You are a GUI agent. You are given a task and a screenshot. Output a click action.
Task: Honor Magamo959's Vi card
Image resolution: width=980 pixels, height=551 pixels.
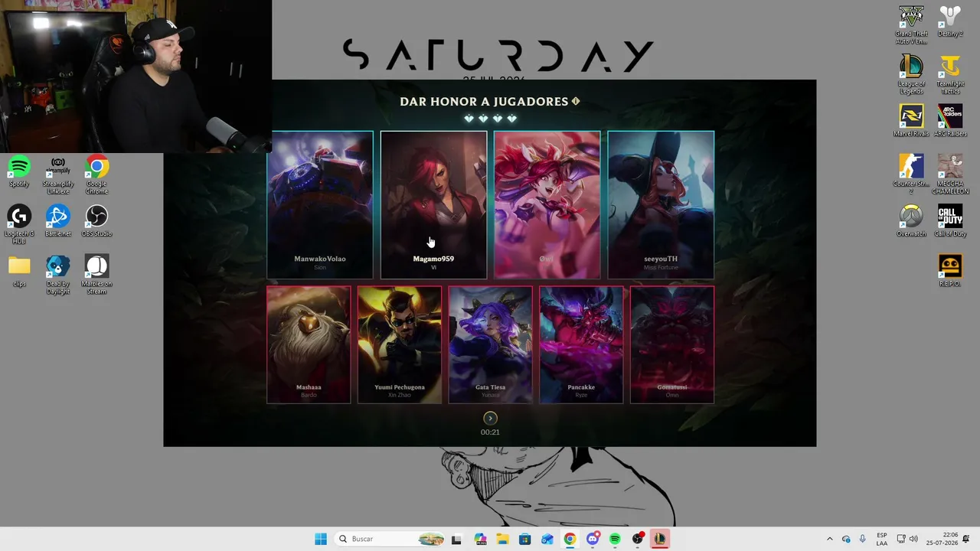pyautogui.click(x=433, y=204)
